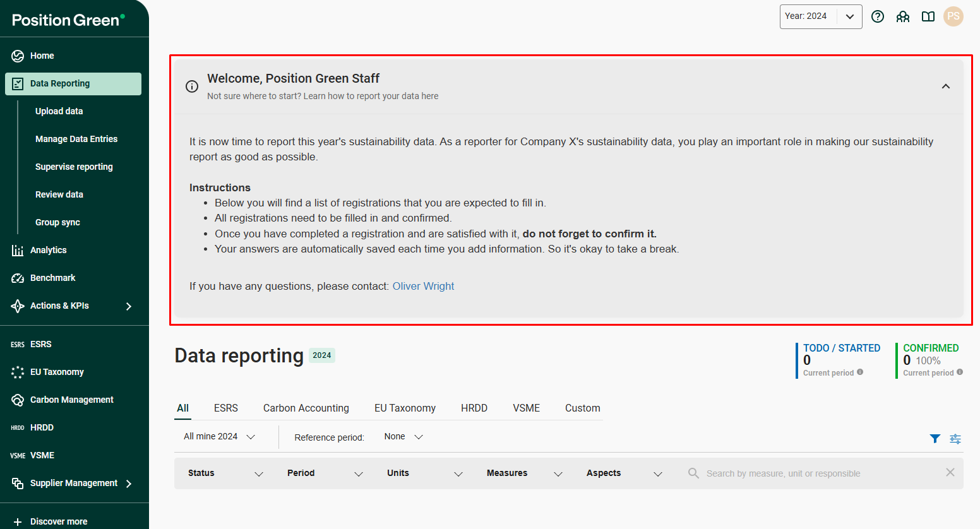Open Upload data in sidebar
Screen dimensions: 980x529
(59, 111)
